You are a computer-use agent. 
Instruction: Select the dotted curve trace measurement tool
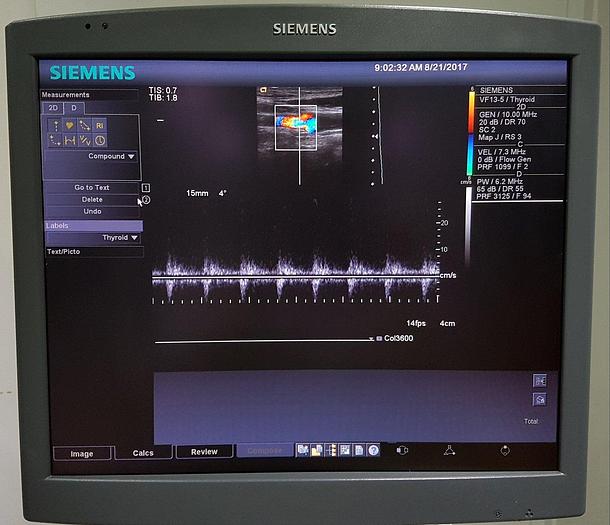55,140
